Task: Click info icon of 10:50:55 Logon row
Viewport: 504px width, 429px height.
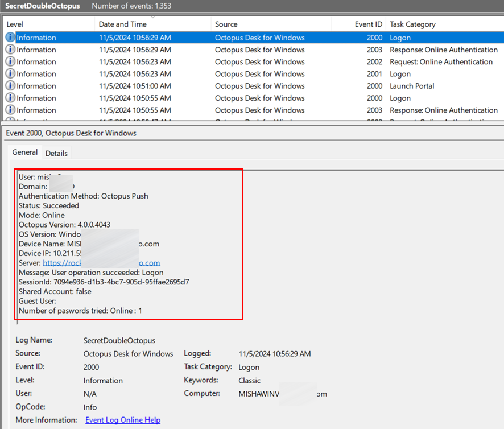Action: point(10,98)
